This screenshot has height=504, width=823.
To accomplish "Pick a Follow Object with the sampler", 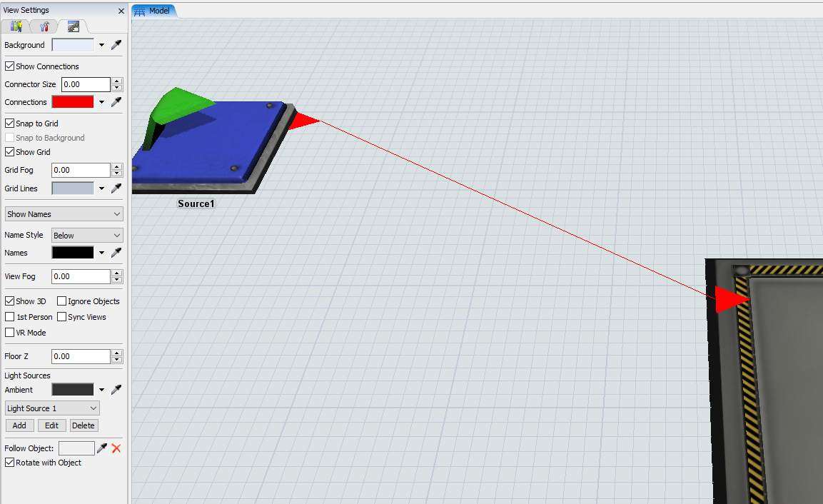I will click(102, 448).
